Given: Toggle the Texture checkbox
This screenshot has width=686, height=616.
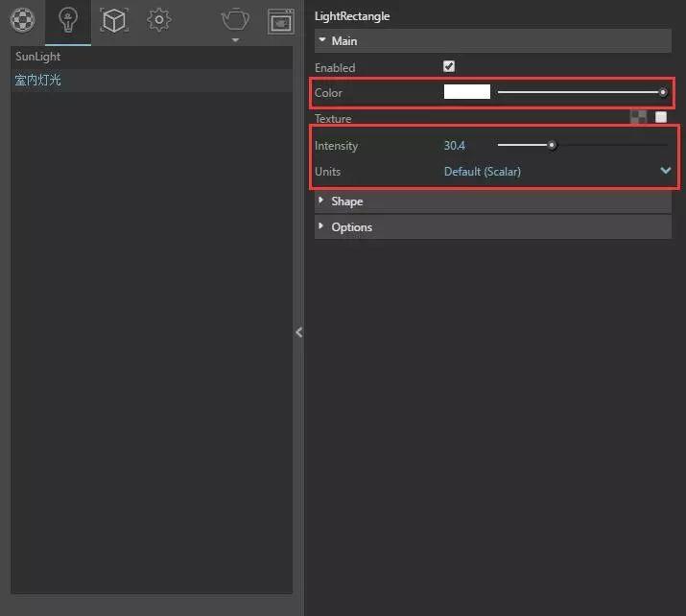Looking at the screenshot, I should 661,117.
